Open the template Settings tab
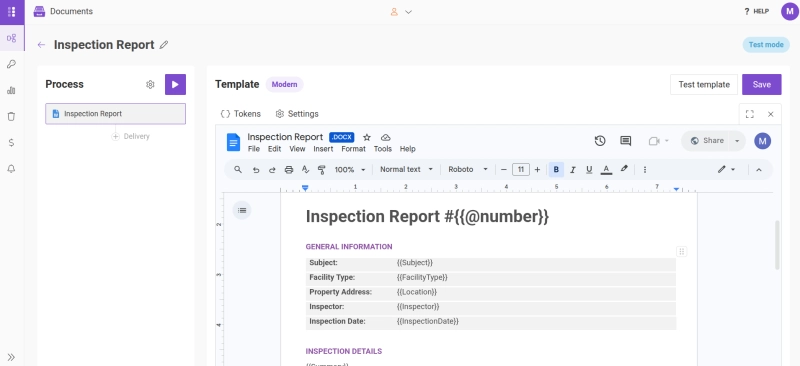The width and height of the screenshot is (800, 366). (x=297, y=114)
